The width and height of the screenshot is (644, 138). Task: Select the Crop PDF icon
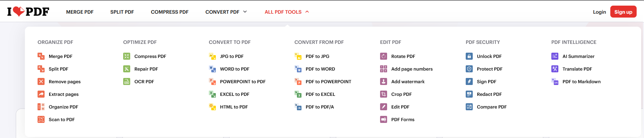(384, 94)
